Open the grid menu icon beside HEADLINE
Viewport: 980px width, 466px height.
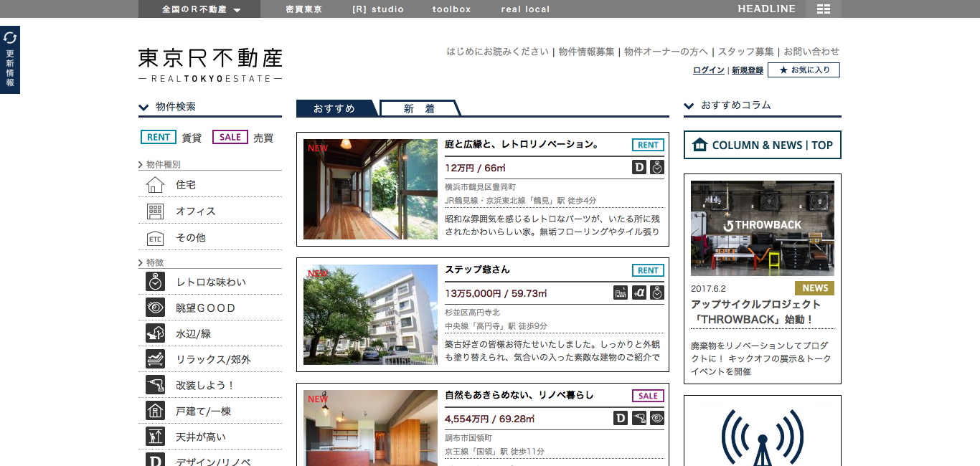(824, 9)
